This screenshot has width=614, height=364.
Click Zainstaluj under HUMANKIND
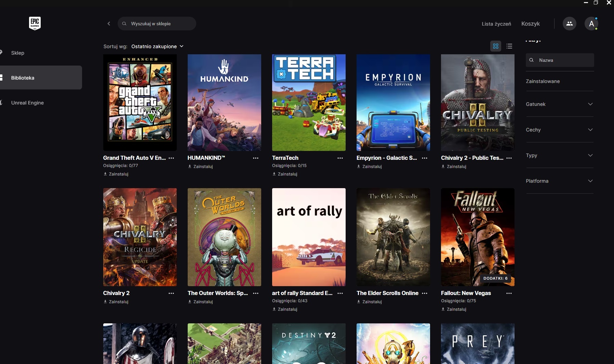(x=201, y=167)
